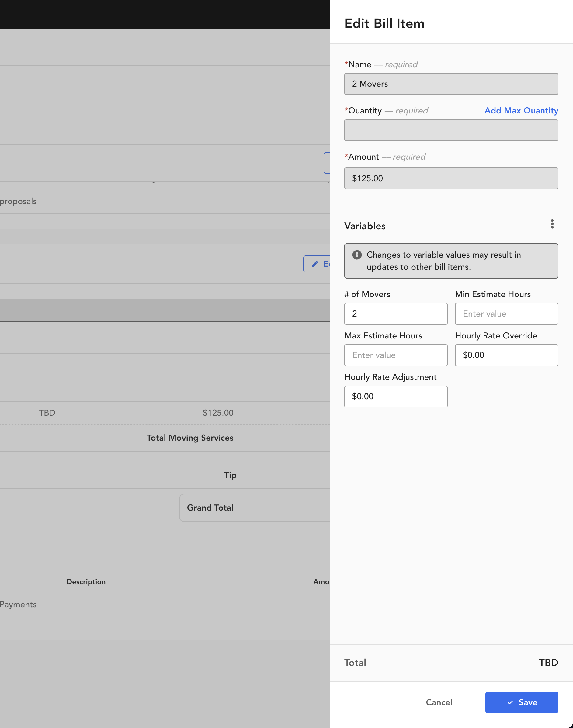The image size is (573, 728).
Task: Click the Payments row text
Action: [18, 604]
